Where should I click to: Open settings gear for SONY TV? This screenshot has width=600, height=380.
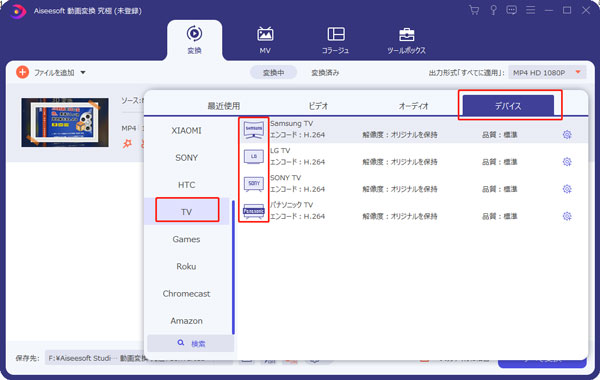(567, 189)
